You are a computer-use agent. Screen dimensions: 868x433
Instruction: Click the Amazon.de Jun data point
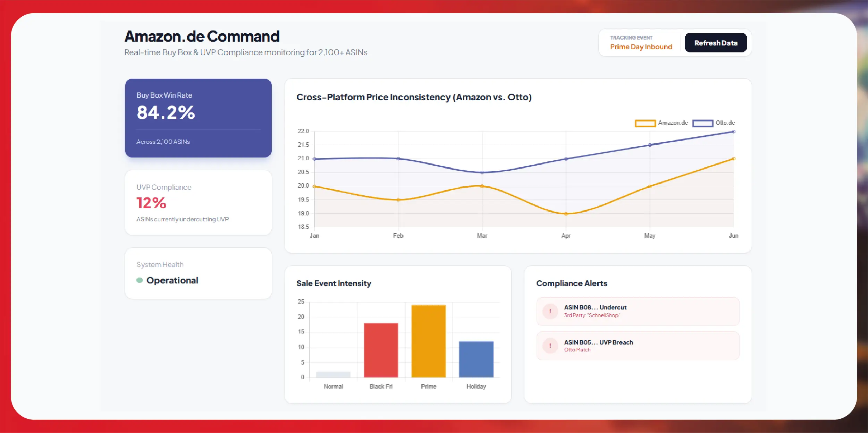pyautogui.click(x=733, y=159)
